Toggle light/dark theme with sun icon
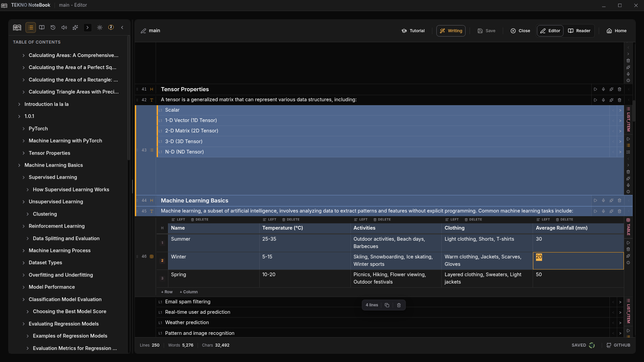Image resolution: width=644 pixels, height=362 pixels. 100,27
